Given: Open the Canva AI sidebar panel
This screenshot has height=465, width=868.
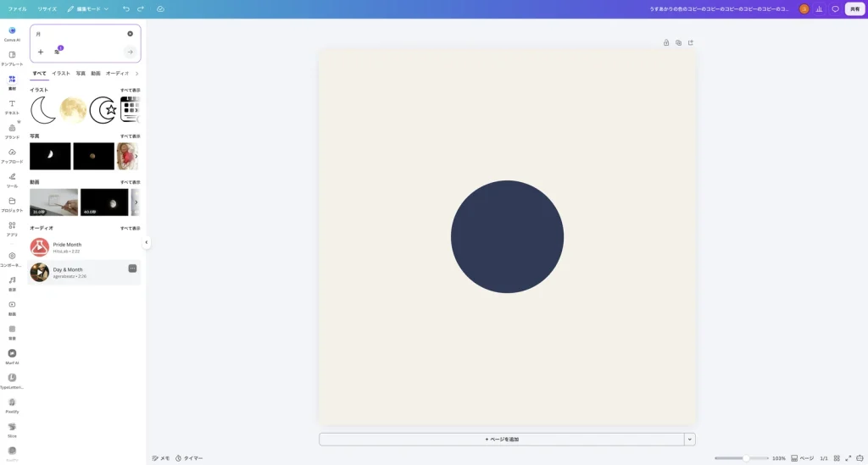Looking at the screenshot, I should [12, 33].
